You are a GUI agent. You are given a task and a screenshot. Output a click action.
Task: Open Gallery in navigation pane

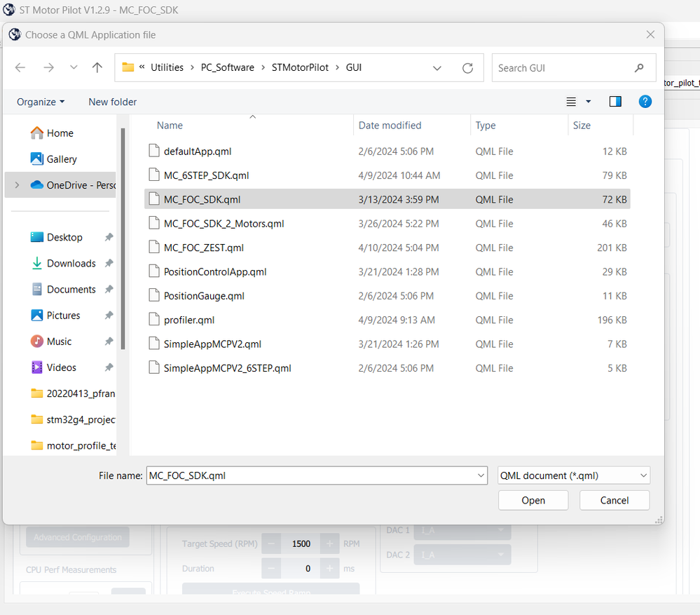point(62,159)
